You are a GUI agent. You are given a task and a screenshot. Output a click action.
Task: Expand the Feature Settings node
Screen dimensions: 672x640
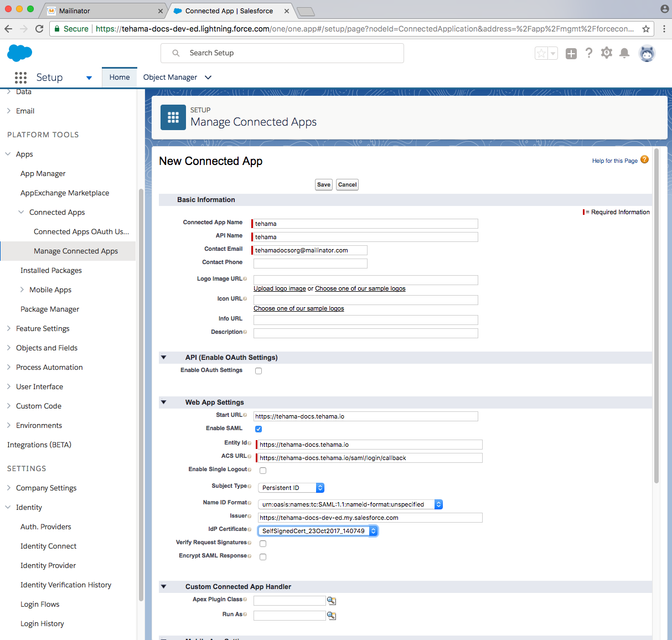pyautogui.click(x=8, y=328)
